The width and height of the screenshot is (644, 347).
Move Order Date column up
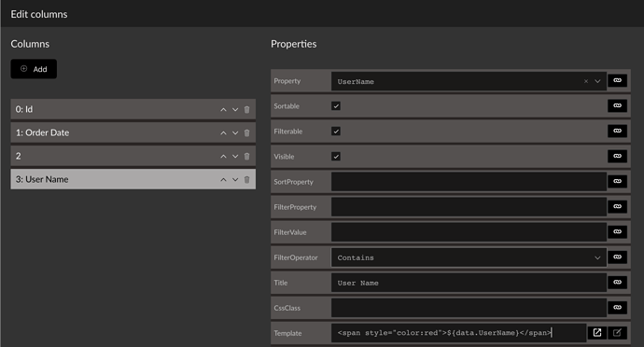pyautogui.click(x=223, y=133)
